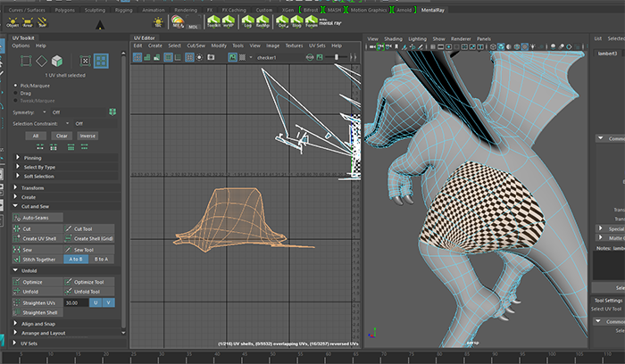Click the Optimize Tool
This screenshot has height=364, width=625.
89,281
